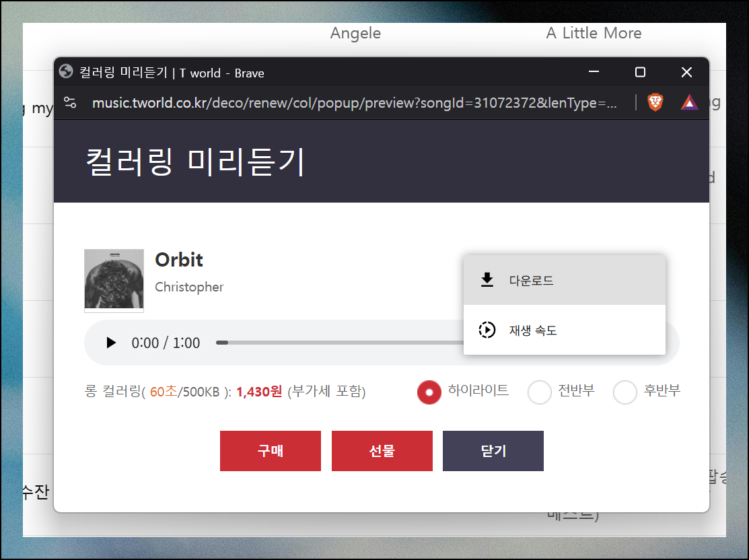Open Brave Rewards triangle icon

coord(689,102)
